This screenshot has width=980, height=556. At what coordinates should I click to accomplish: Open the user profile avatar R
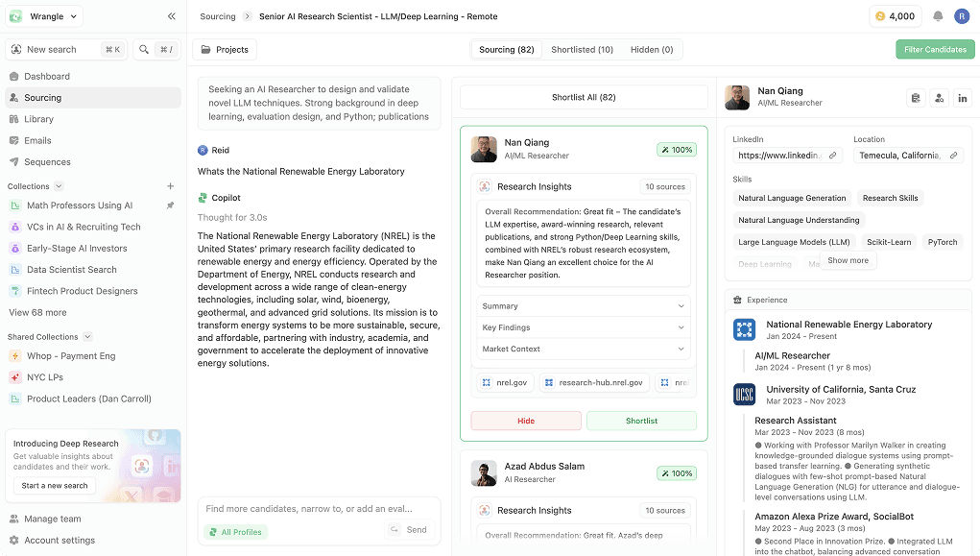click(961, 16)
